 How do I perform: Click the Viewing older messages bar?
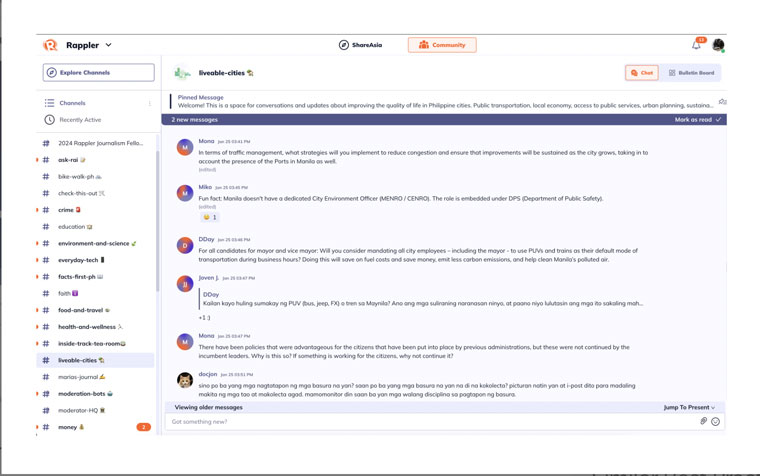[x=444, y=408]
